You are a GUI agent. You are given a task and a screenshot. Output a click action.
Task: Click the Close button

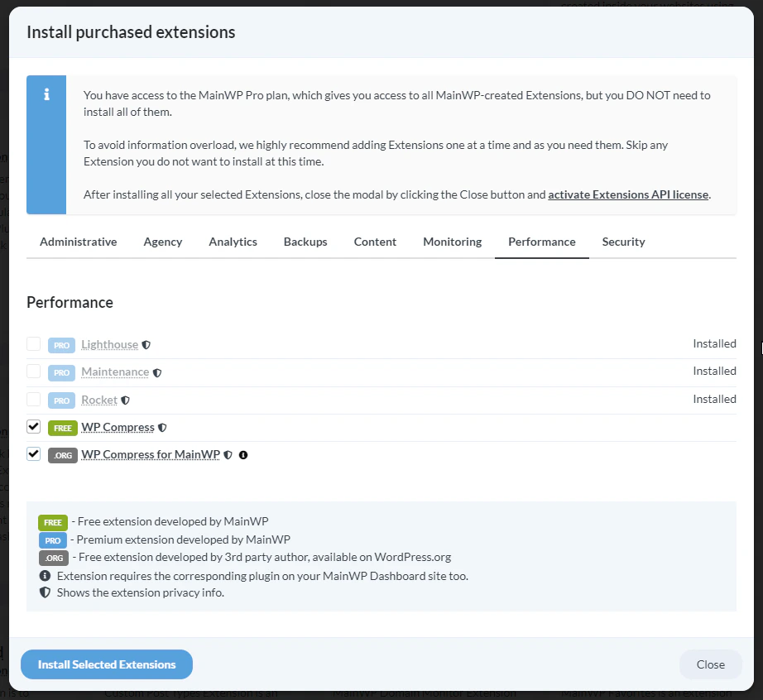pyautogui.click(x=710, y=664)
